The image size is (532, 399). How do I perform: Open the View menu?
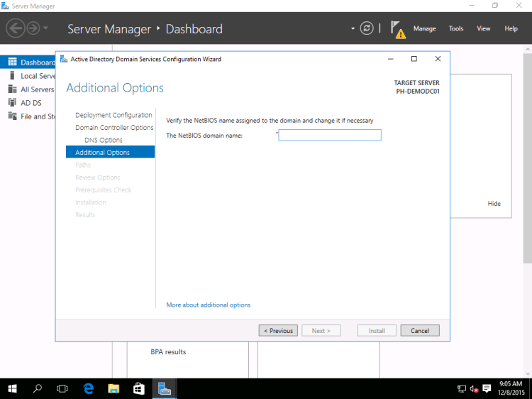(483, 29)
